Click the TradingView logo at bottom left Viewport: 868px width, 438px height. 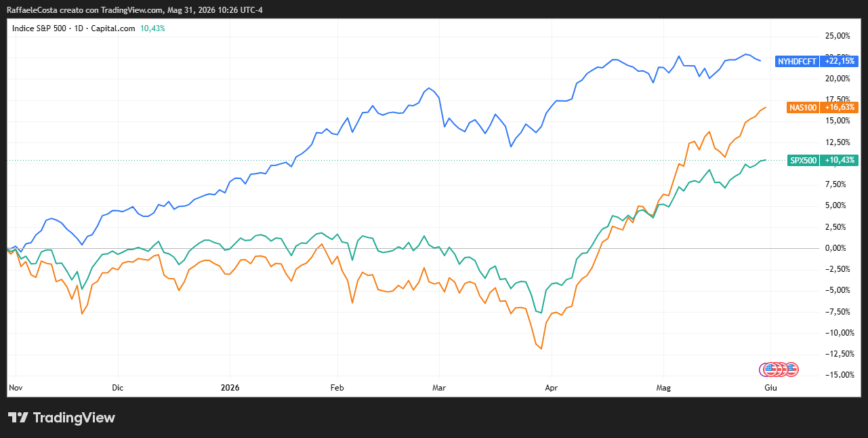click(x=61, y=418)
